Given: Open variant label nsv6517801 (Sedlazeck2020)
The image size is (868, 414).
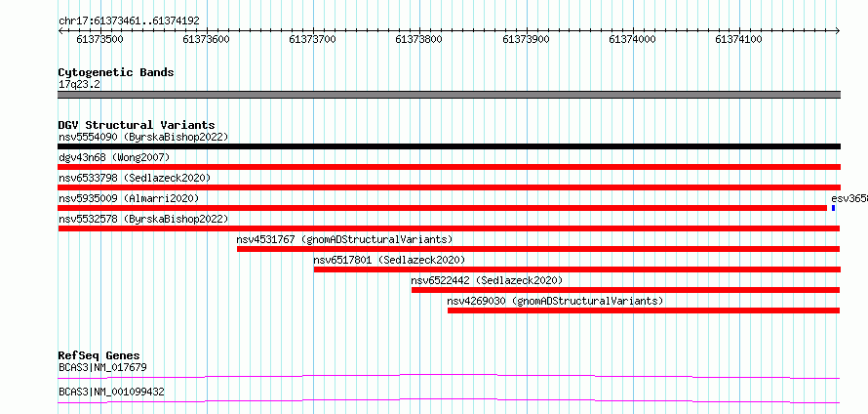Looking at the screenshot, I should (389, 260).
